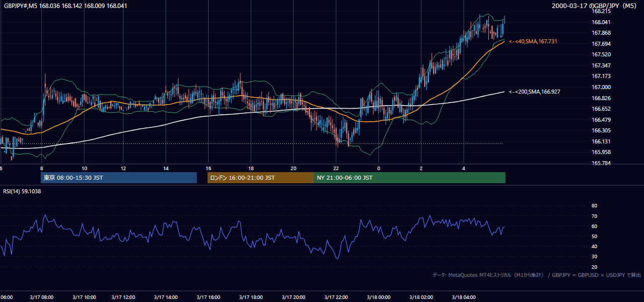The width and height of the screenshot is (644, 302).
Task: Click the RSI 50 level label
Action: [x=594, y=236]
